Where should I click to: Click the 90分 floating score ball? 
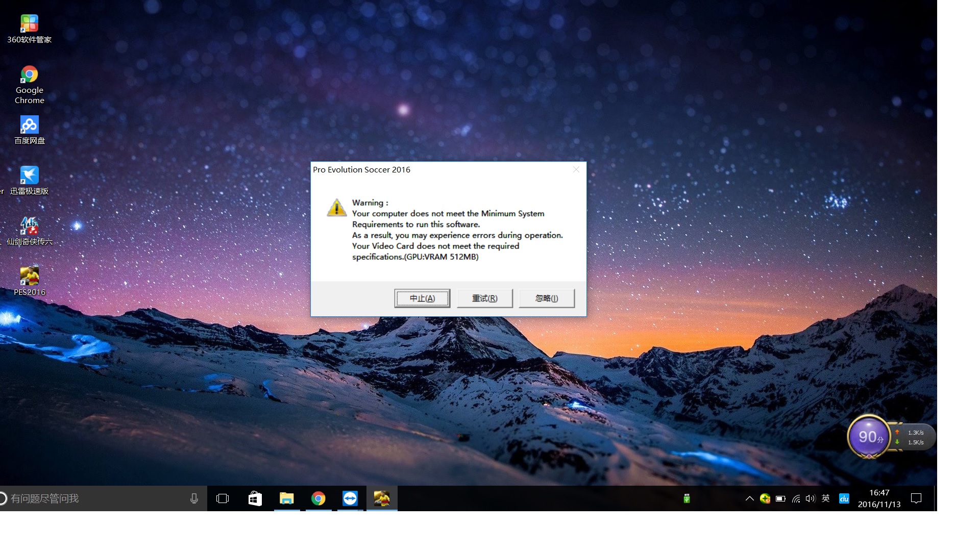[x=869, y=437]
